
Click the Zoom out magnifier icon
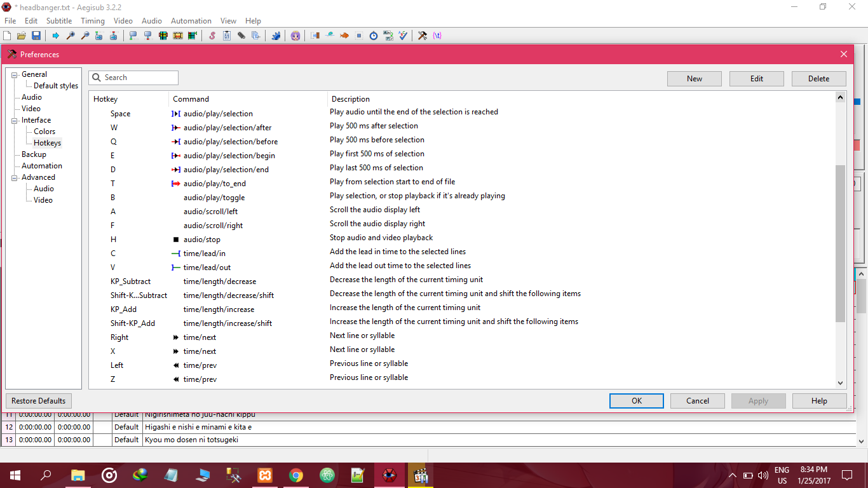pos(85,36)
